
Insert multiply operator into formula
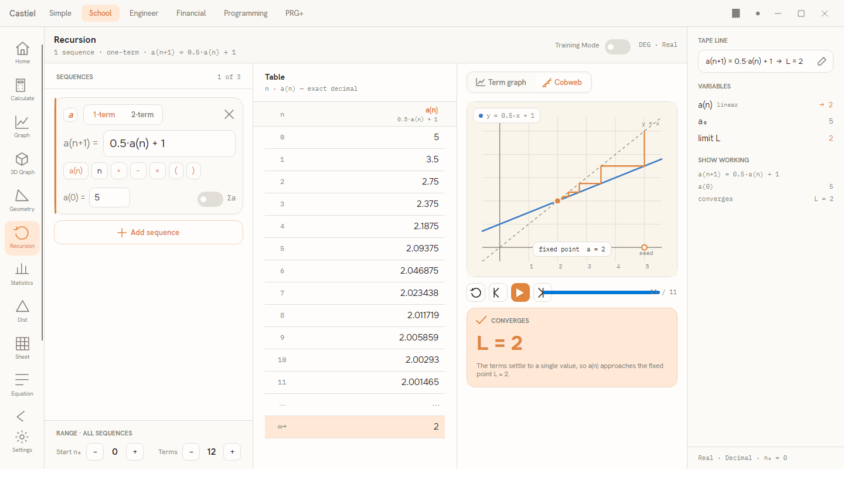(157, 171)
